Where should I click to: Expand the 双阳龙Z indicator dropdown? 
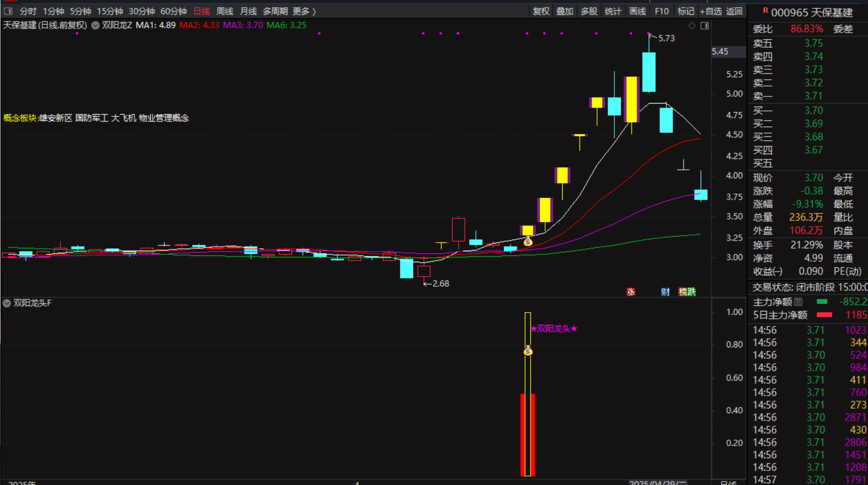(x=95, y=25)
